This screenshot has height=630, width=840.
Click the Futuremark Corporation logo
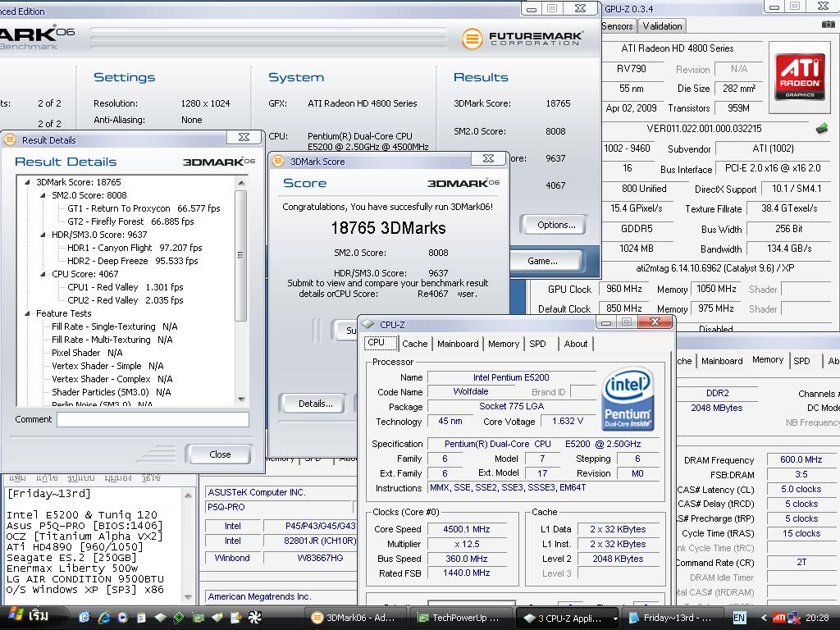tap(522, 38)
